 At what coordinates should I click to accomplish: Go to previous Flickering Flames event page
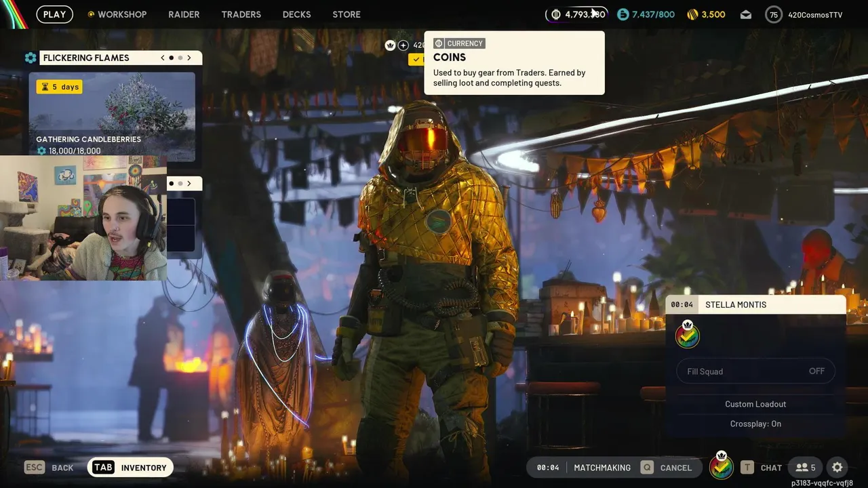pos(163,58)
